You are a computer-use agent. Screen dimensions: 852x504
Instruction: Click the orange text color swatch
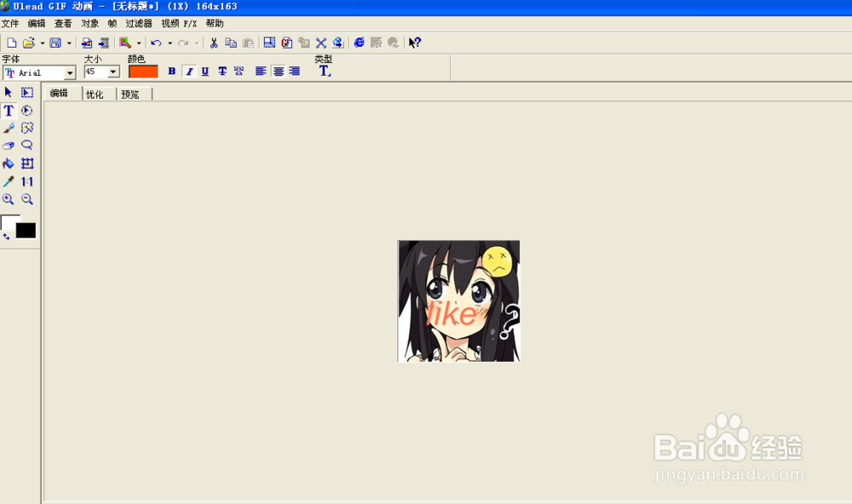(143, 72)
